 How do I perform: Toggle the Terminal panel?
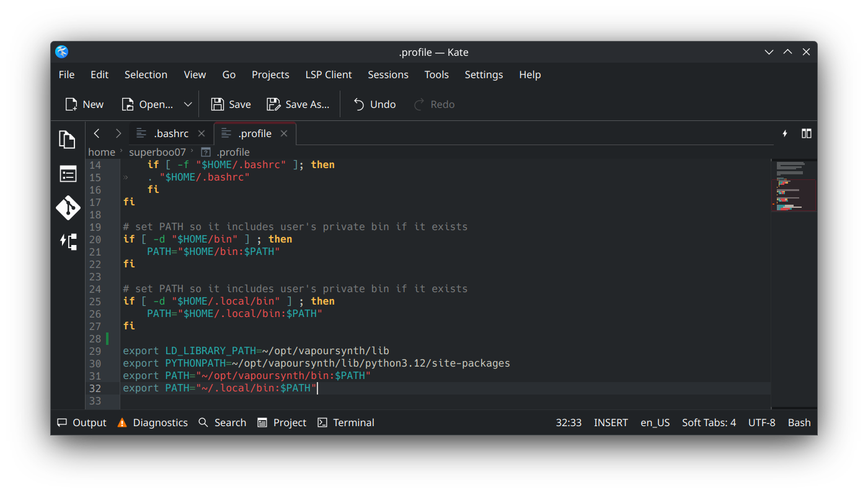pyautogui.click(x=346, y=422)
